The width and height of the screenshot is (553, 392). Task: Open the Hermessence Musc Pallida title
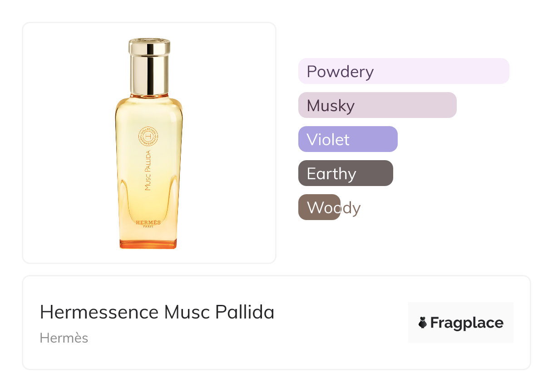pyautogui.click(x=157, y=312)
